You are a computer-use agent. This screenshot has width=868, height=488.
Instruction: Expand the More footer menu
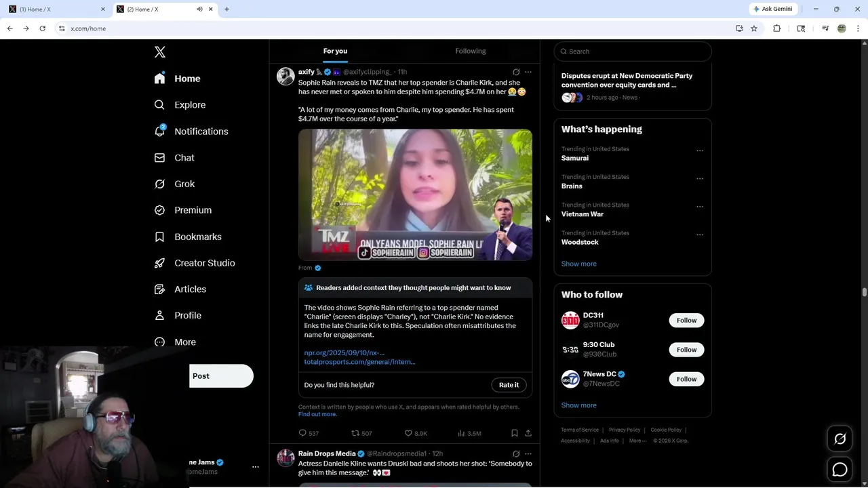tap(636, 441)
